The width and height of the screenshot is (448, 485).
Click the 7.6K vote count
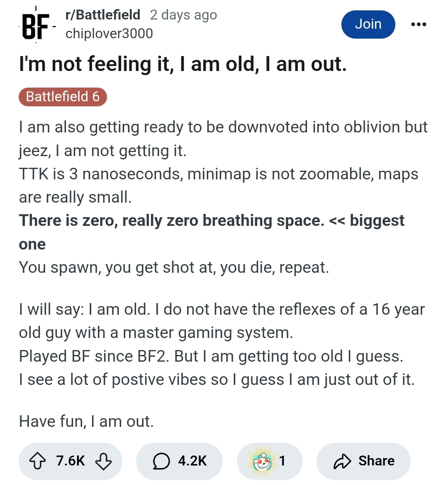click(x=71, y=461)
